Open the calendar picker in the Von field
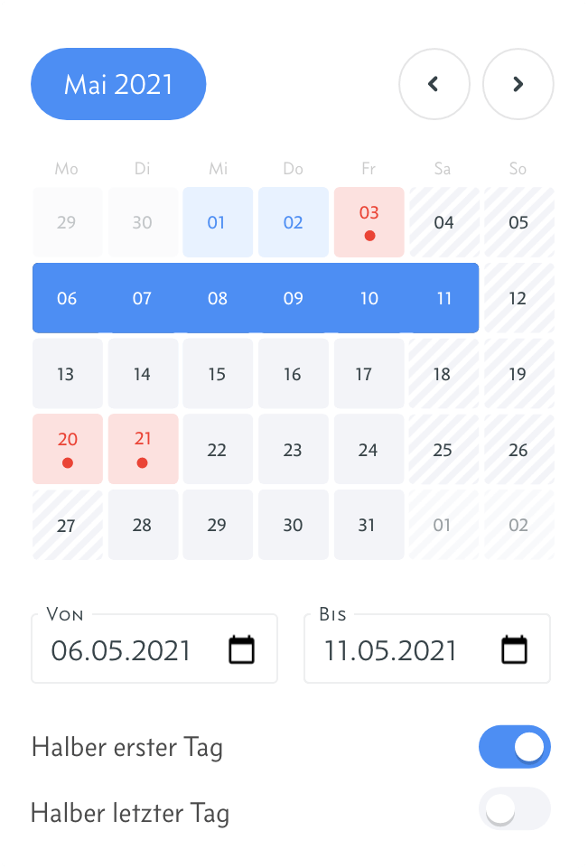The image size is (588, 868). click(x=241, y=649)
